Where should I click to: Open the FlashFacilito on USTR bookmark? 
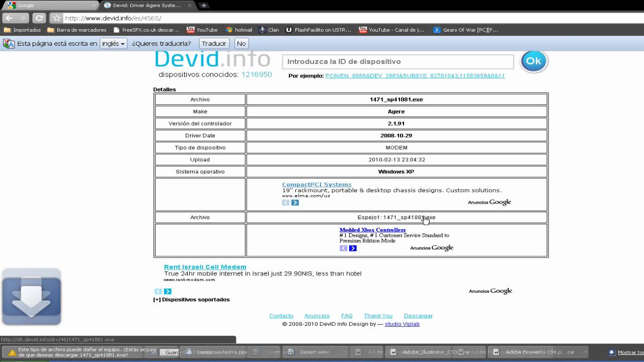click(318, 30)
